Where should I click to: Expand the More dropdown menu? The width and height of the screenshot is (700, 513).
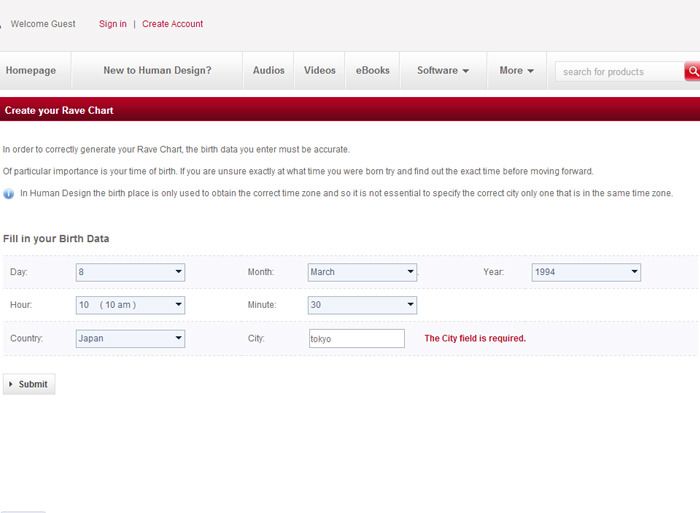click(517, 71)
